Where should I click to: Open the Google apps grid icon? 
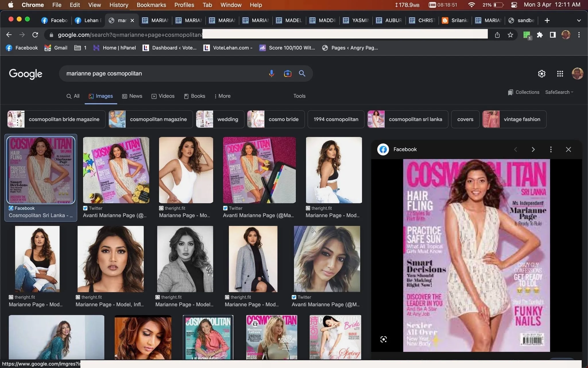[560, 74]
